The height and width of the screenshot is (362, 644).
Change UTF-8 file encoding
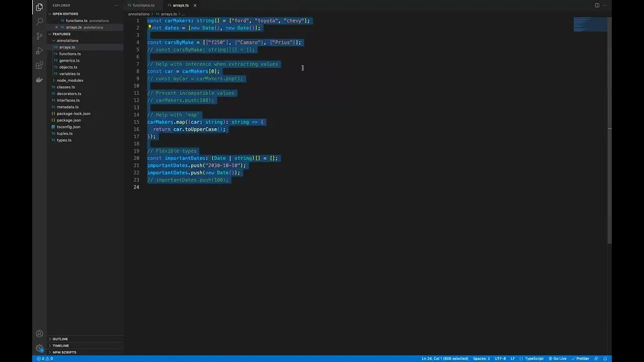(500, 358)
